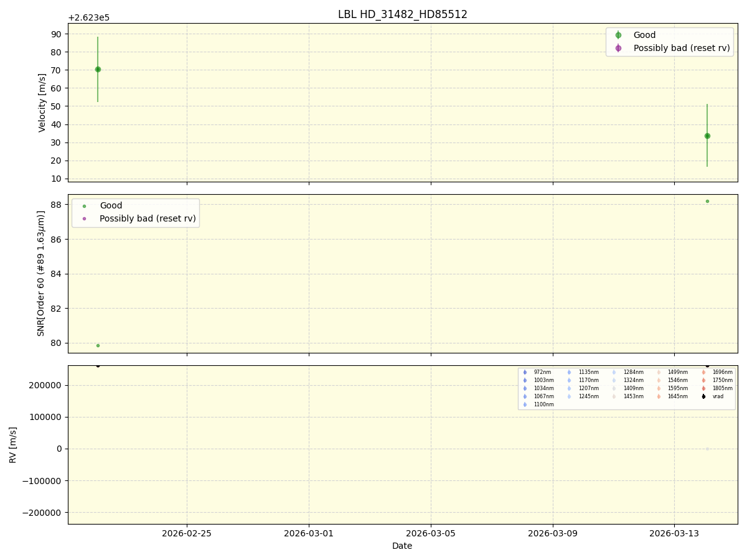Select the velocity data point near 34 m/s
This screenshot has height=560, width=747.
click(707, 136)
